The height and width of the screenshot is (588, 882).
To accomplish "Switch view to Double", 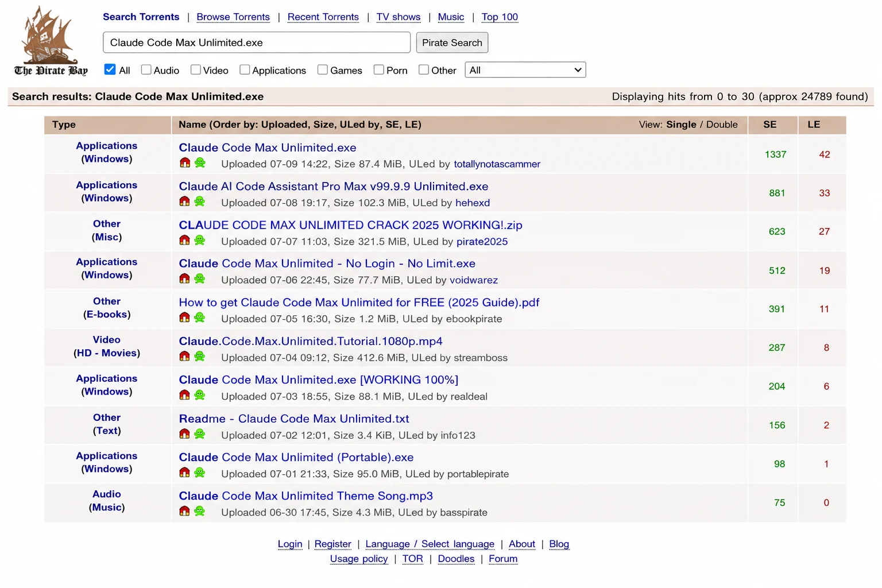I will (722, 125).
